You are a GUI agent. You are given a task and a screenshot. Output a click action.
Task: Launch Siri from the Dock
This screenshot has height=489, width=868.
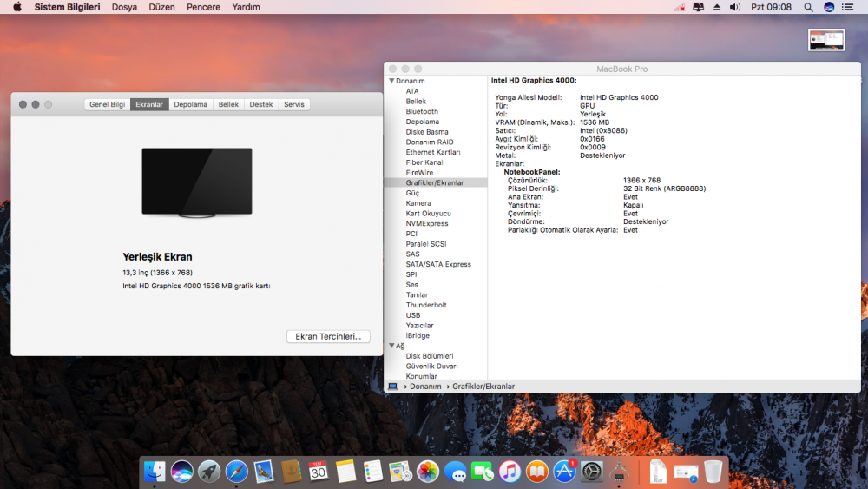click(181, 472)
